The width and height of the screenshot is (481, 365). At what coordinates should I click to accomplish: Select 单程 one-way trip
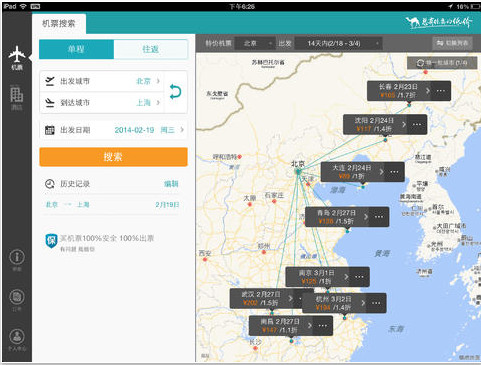click(x=76, y=49)
